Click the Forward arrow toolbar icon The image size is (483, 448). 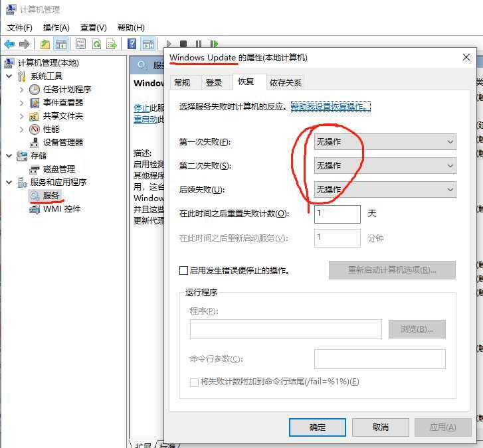point(25,44)
